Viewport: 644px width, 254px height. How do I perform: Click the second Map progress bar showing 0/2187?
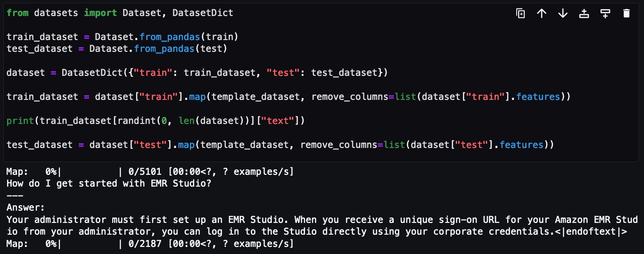(x=150, y=244)
